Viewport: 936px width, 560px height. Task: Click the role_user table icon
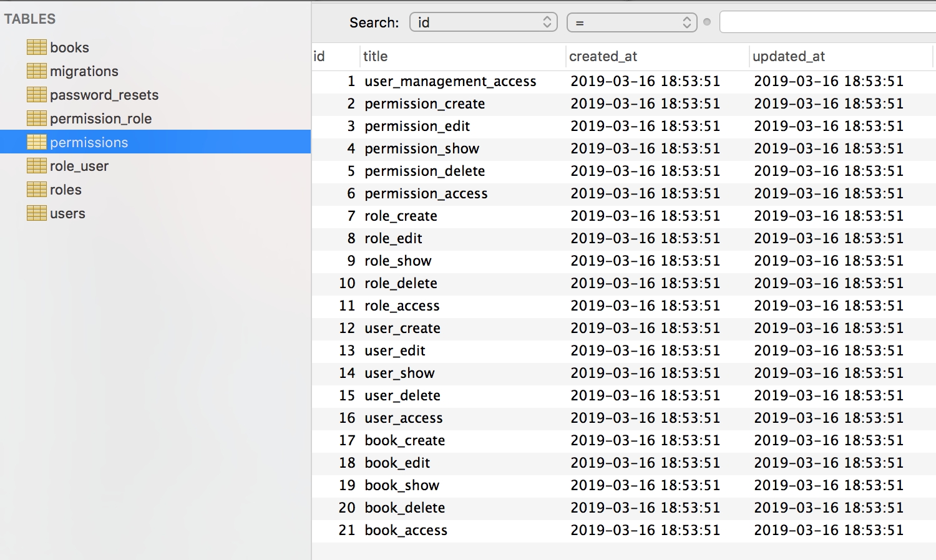[x=37, y=166]
